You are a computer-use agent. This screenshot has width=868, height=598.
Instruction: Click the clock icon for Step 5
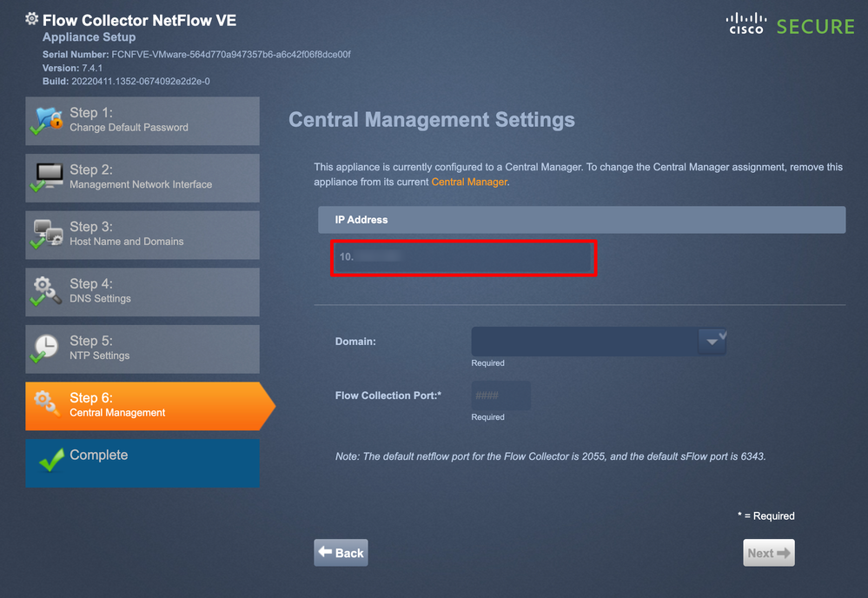[x=46, y=347]
